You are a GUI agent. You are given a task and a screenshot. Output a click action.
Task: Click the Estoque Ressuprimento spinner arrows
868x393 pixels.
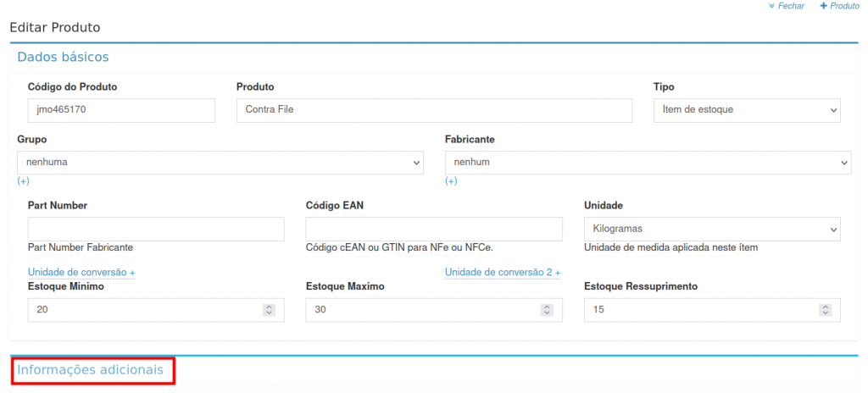coord(825,310)
